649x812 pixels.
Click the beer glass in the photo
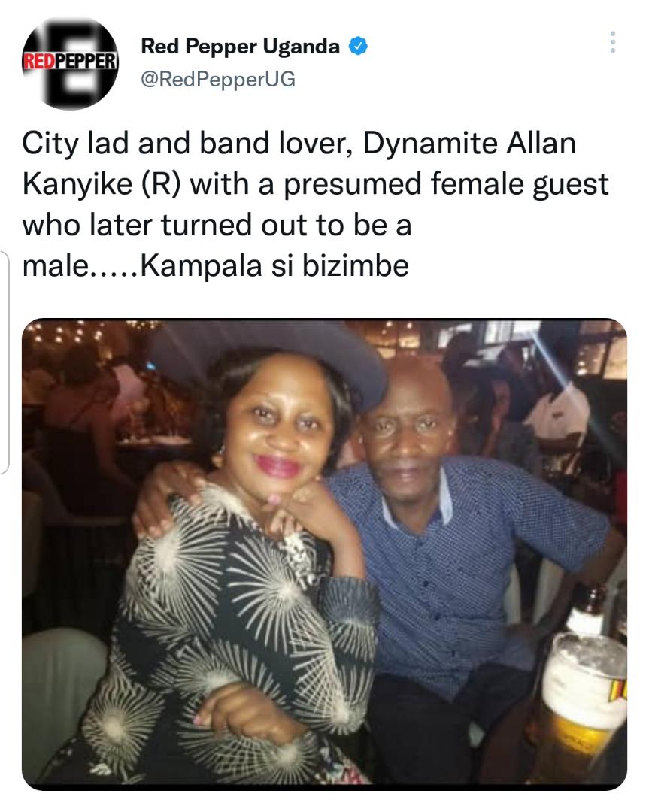[584, 705]
